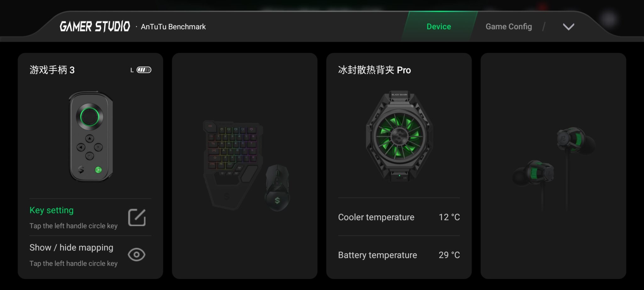
Task: Click the Key setting label
Action: (x=52, y=210)
